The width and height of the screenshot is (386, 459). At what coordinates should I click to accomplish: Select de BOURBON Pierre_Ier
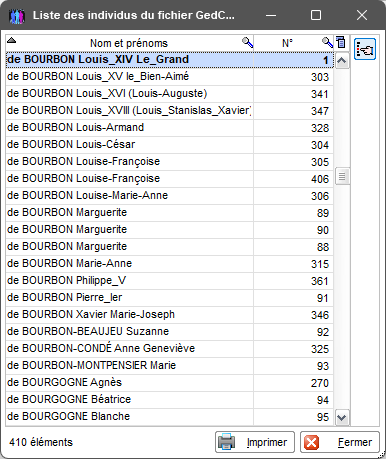(169, 298)
